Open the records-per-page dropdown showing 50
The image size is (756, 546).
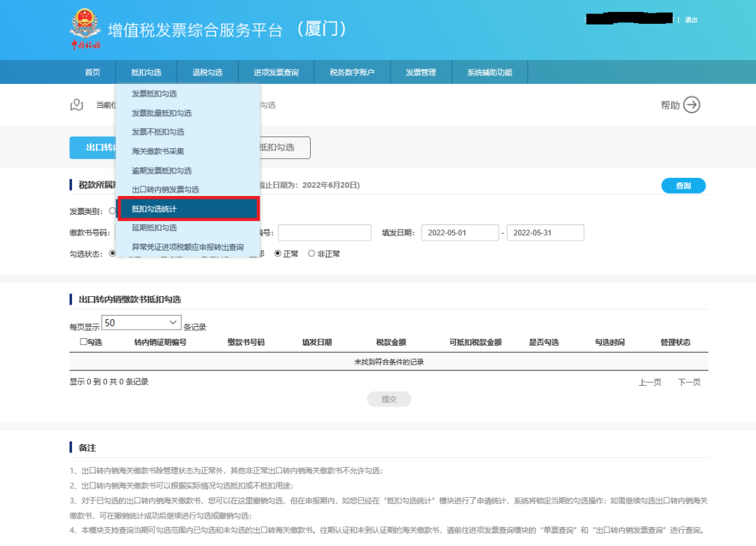141,323
